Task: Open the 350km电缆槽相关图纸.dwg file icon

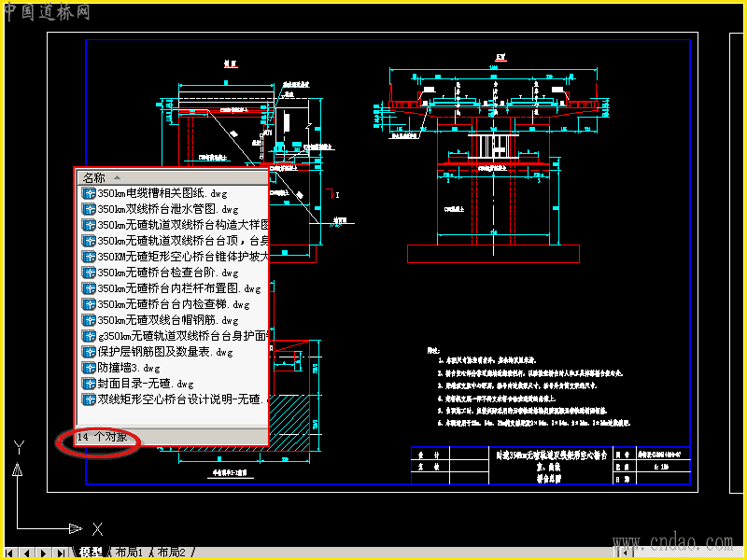Action: click(89, 193)
